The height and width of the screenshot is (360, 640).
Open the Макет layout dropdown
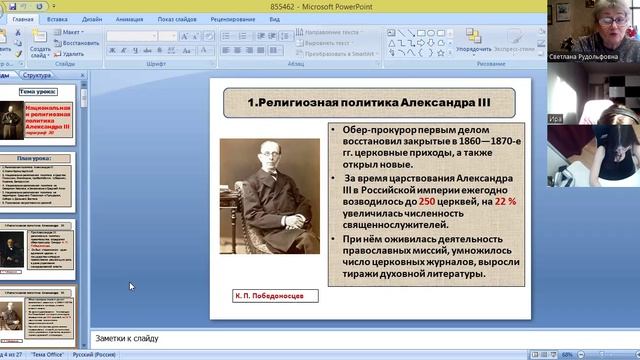pos(69,32)
